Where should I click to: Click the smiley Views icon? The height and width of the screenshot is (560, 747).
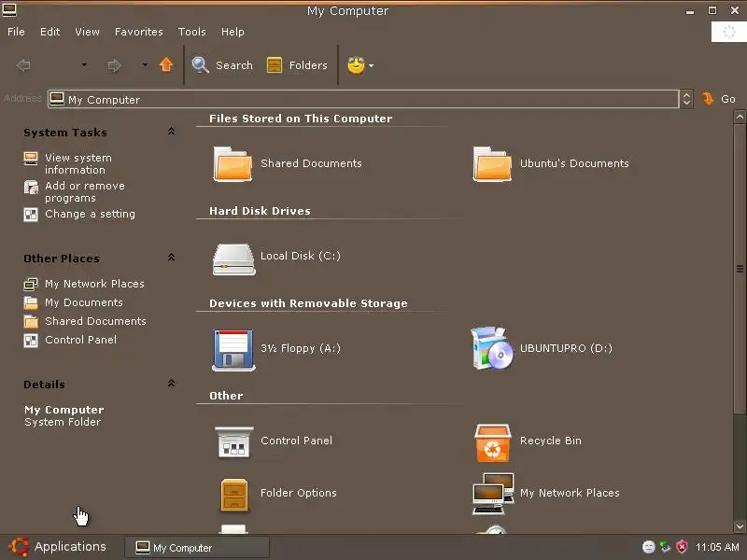[x=356, y=64]
